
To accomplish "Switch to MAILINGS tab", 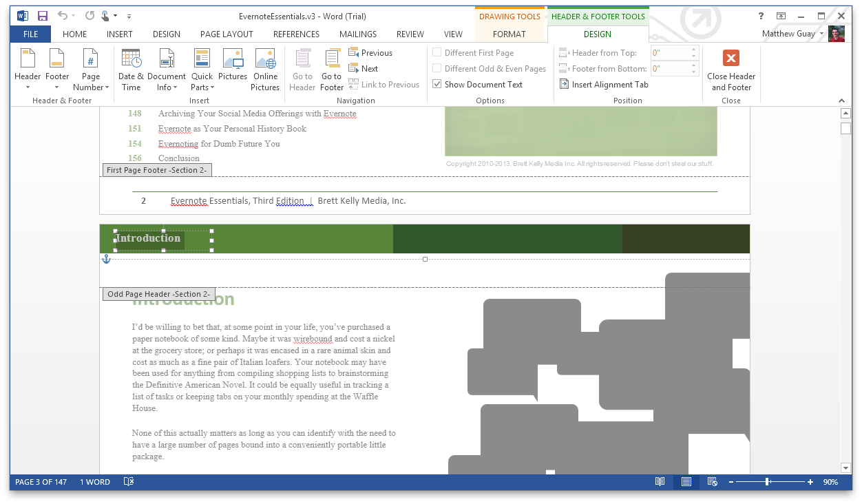I will click(358, 34).
